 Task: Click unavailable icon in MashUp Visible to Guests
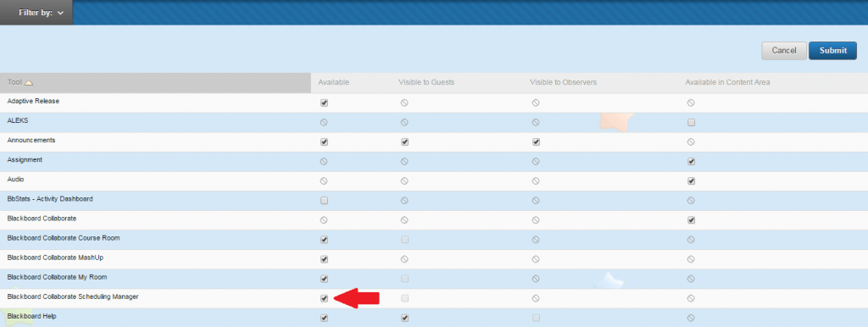404,259
